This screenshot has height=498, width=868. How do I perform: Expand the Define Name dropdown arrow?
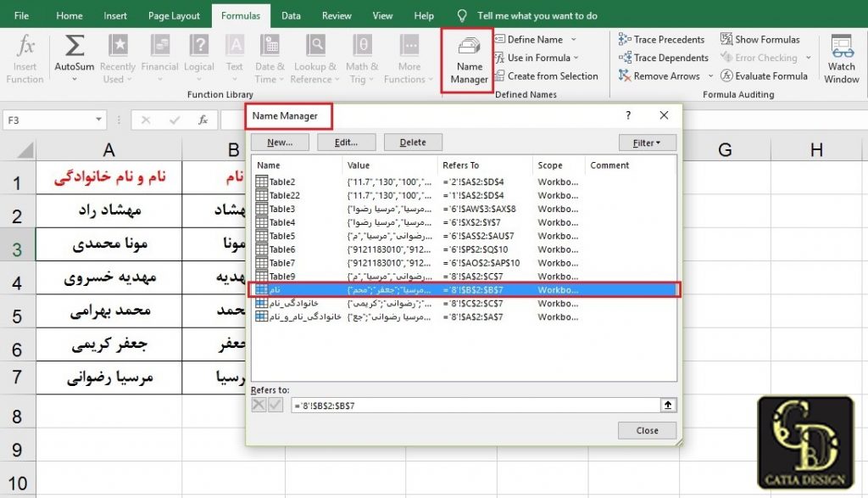click(x=574, y=39)
